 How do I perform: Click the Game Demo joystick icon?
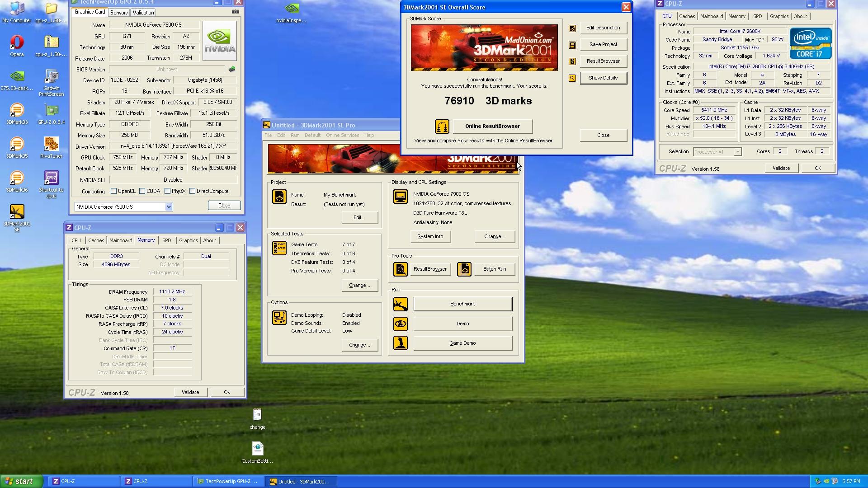click(400, 343)
